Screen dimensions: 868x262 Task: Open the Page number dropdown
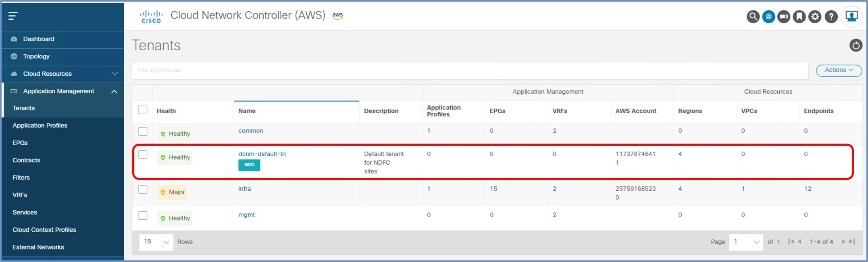point(746,242)
